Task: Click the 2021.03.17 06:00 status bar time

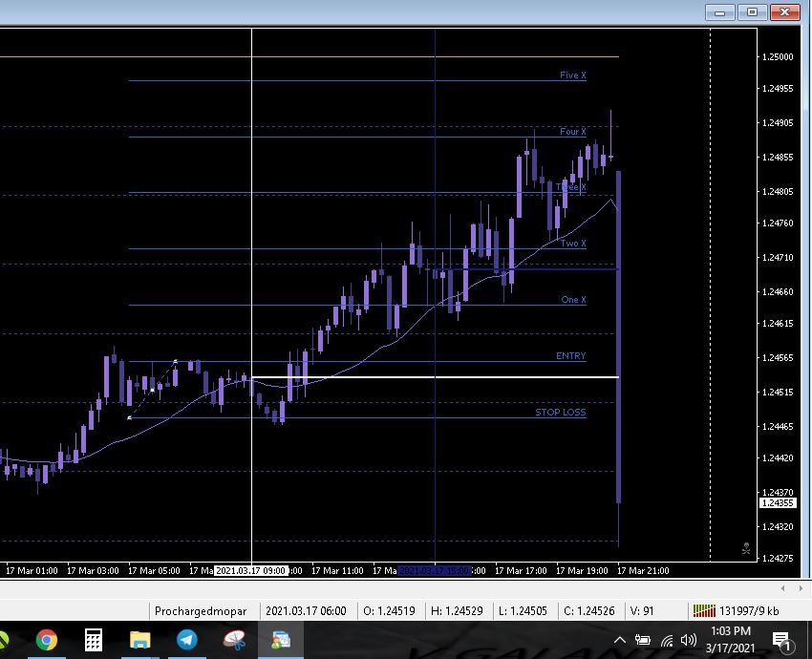Action: coord(306,611)
